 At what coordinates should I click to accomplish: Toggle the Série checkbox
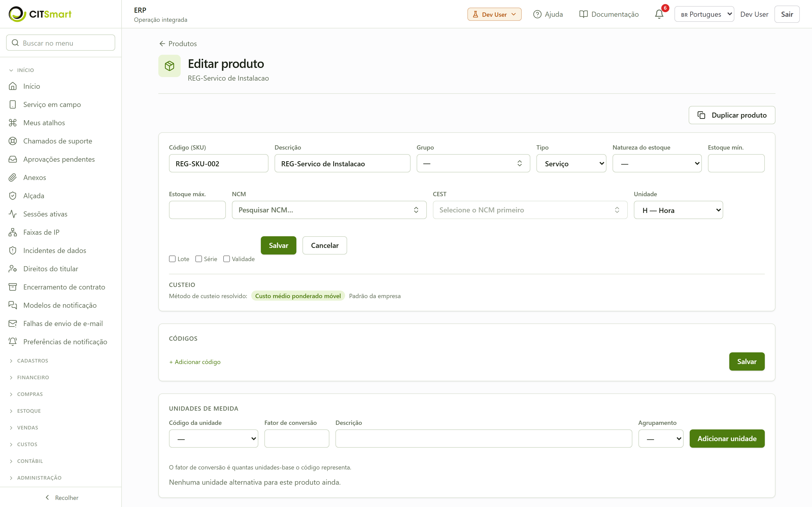tap(199, 259)
